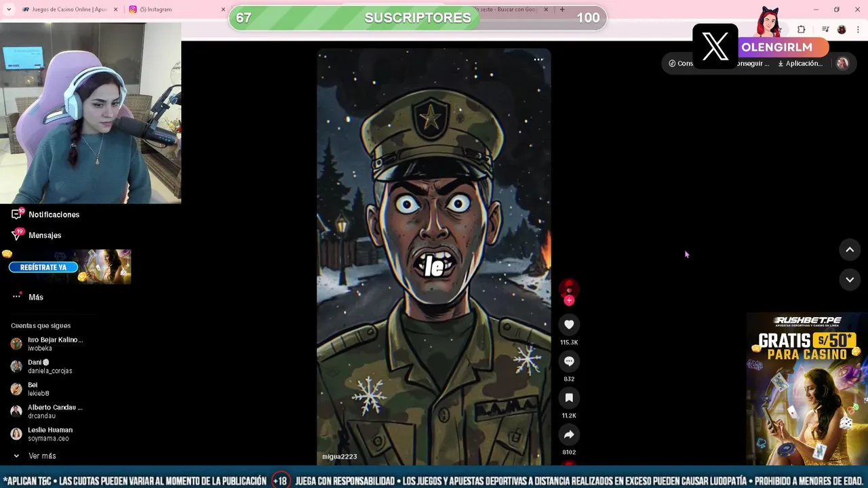Screen dimensions: 868x488
Task: Click the REGÍSTRATE YA banner button
Action: (x=43, y=267)
